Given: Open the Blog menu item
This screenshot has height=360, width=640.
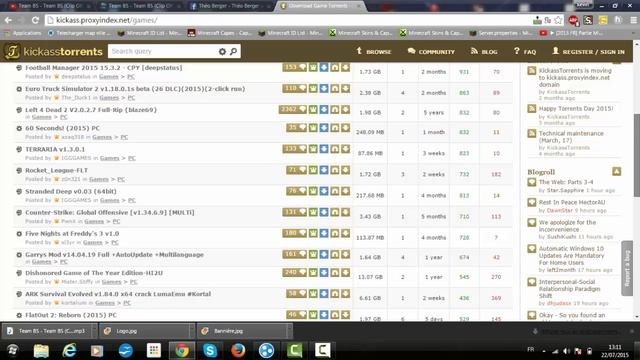Looking at the screenshot, I should (x=484, y=51).
